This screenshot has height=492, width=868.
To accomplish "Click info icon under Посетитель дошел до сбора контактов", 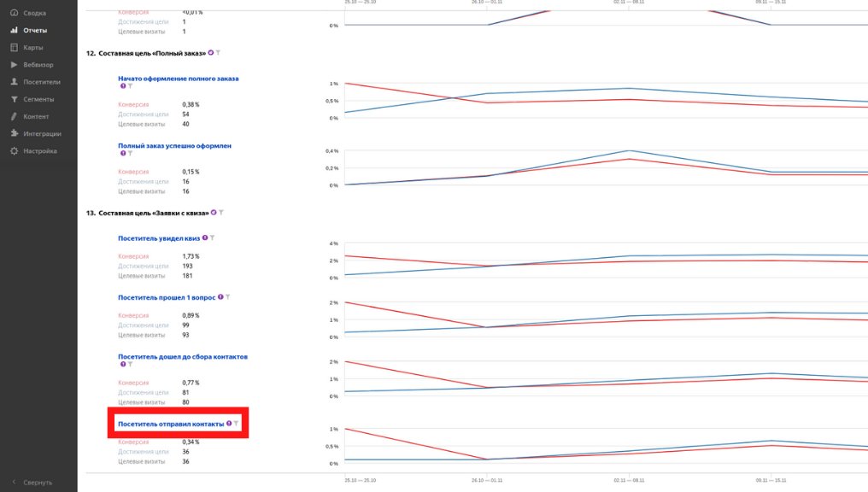I will click(x=122, y=364).
